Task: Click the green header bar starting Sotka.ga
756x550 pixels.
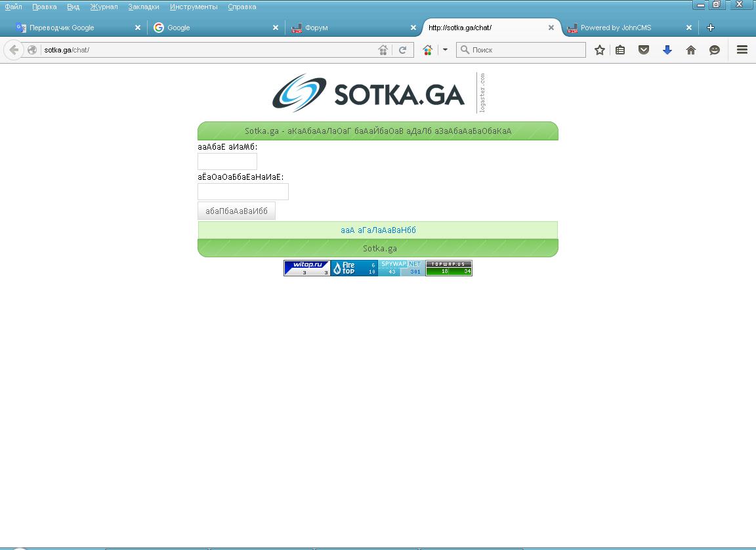Action: [378, 131]
